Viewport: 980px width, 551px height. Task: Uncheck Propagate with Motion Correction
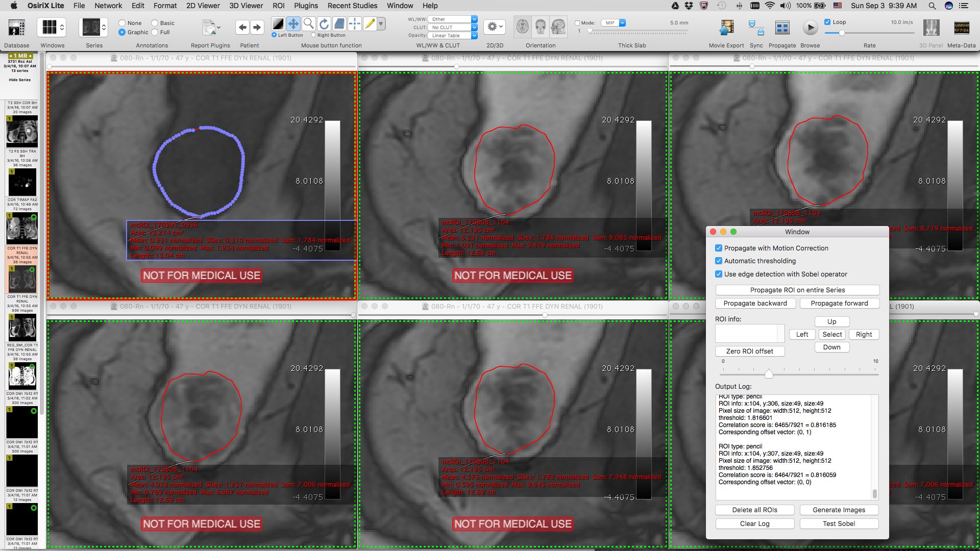(719, 248)
